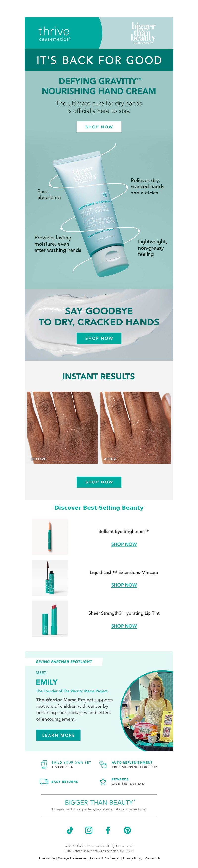Click the Auto-Replenishment box icon
Image resolution: width=198 pixels, height=868 pixels.
click(103, 764)
